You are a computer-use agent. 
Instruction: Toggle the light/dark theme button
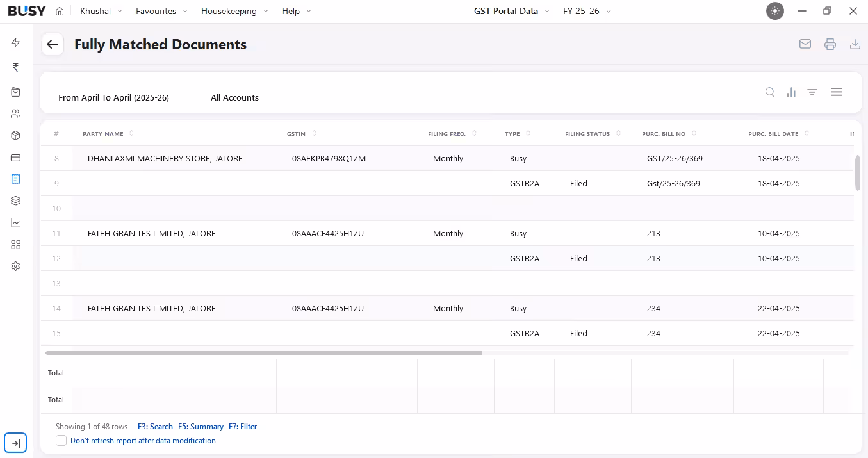point(775,11)
